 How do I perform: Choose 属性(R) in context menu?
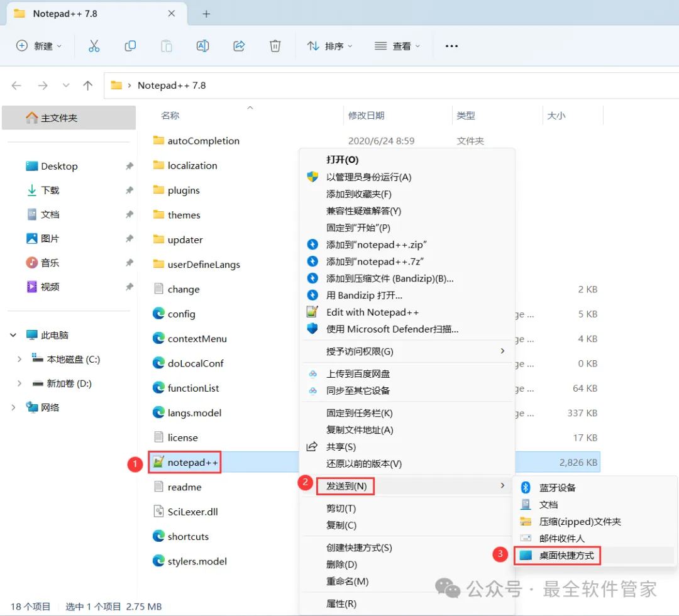coord(341,603)
